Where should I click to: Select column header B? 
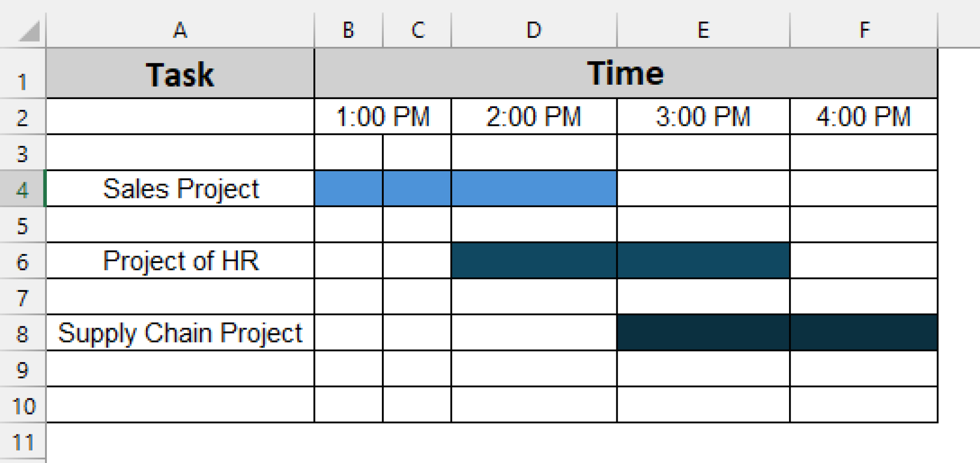click(348, 30)
